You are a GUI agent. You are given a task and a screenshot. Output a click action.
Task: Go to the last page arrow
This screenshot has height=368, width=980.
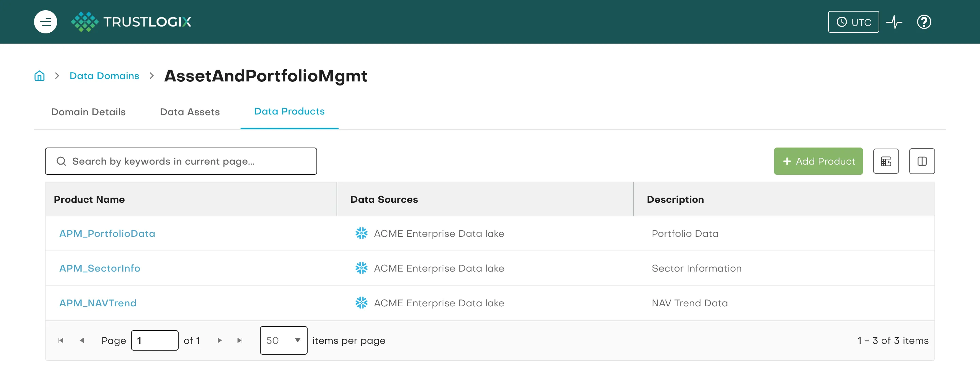click(x=240, y=340)
